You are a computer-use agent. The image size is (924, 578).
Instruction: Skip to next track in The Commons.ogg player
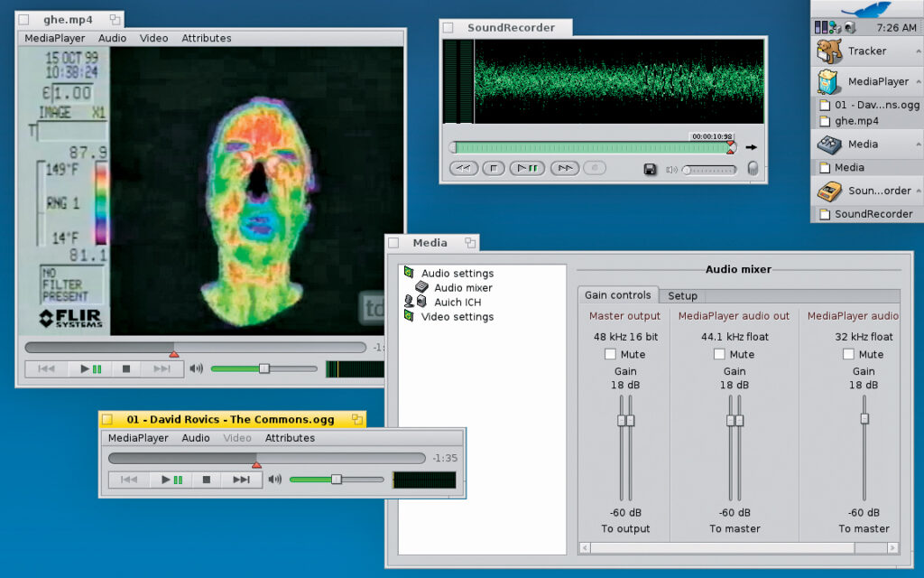pyautogui.click(x=241, y=480)
